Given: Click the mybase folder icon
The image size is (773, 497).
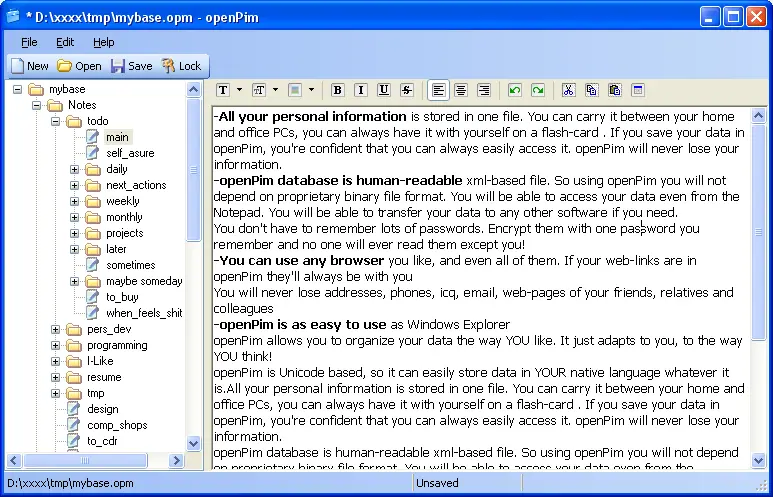Looking at the screenshot, I should pyautogui.click(x=36, y=89).
